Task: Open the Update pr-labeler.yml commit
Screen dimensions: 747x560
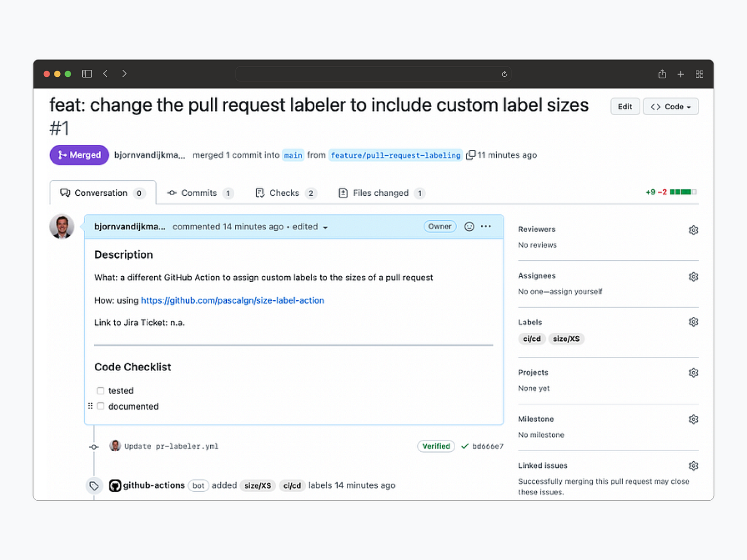Action: tap(171, 446)
